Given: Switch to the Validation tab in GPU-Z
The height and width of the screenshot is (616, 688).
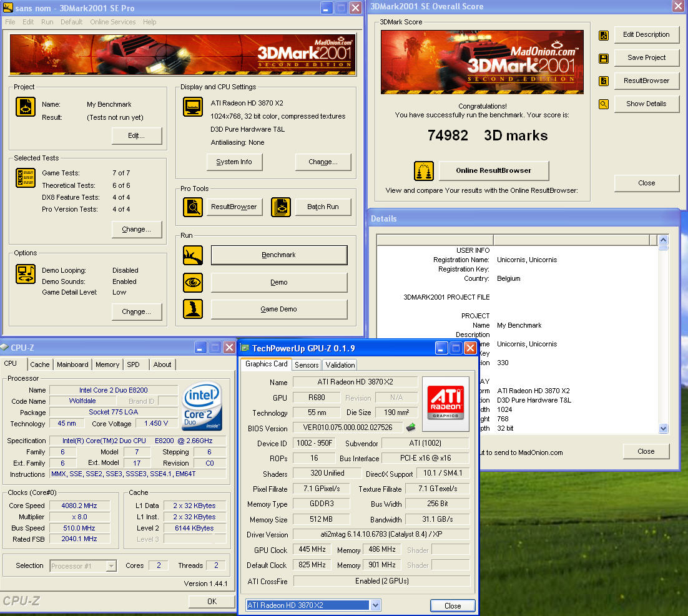Looking at the screenshot, I should coord(340,365).
